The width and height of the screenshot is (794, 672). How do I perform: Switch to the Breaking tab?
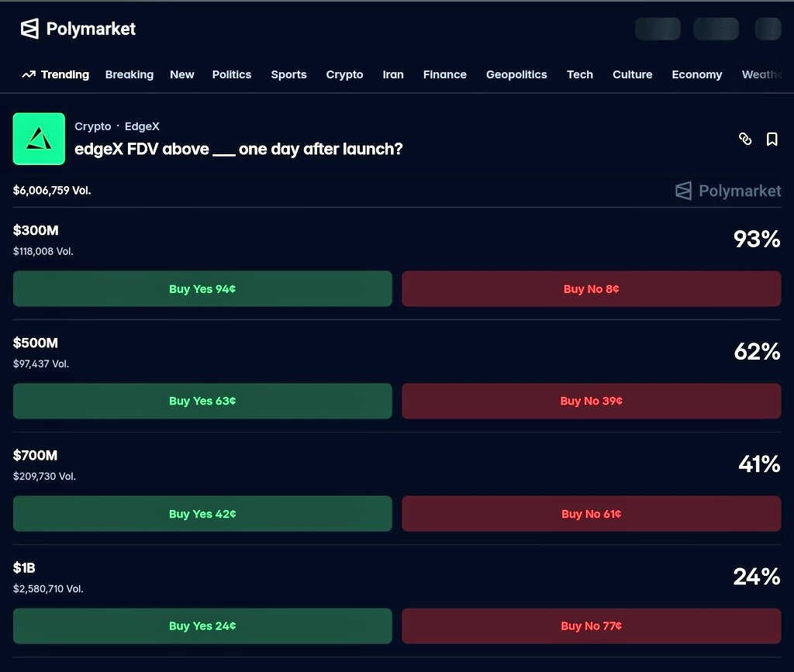129,74
